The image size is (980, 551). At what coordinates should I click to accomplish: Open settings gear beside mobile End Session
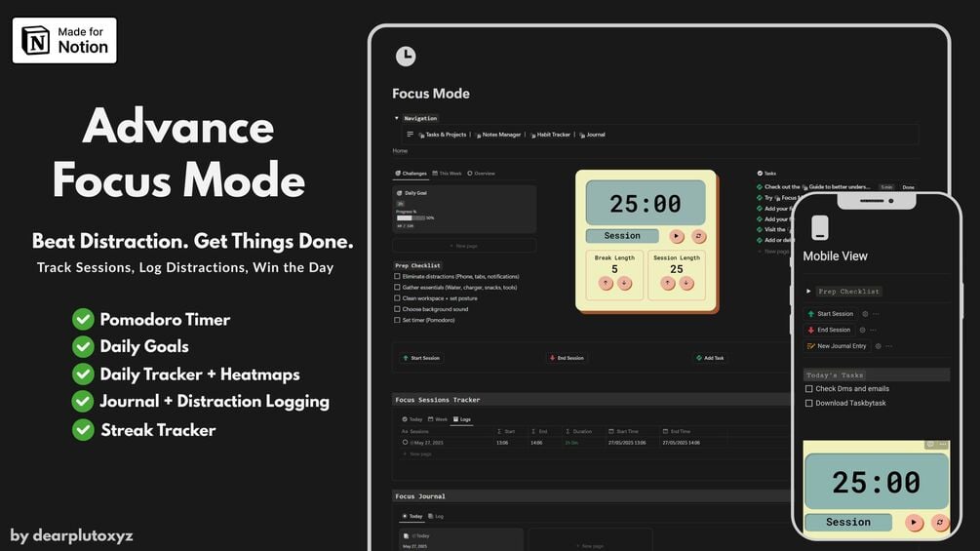pyautogui.click(x=863, y=330)
